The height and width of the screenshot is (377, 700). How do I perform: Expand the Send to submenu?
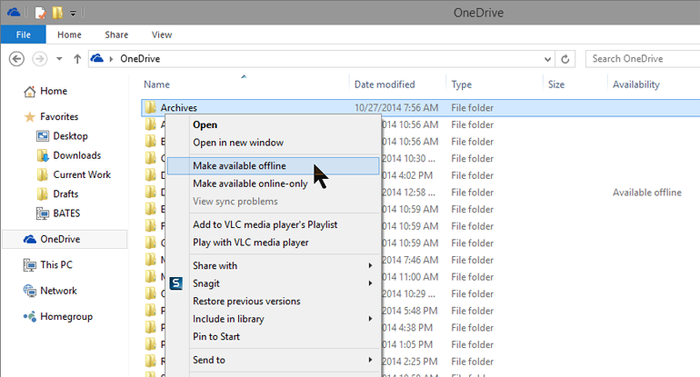(x=273, y=360)
